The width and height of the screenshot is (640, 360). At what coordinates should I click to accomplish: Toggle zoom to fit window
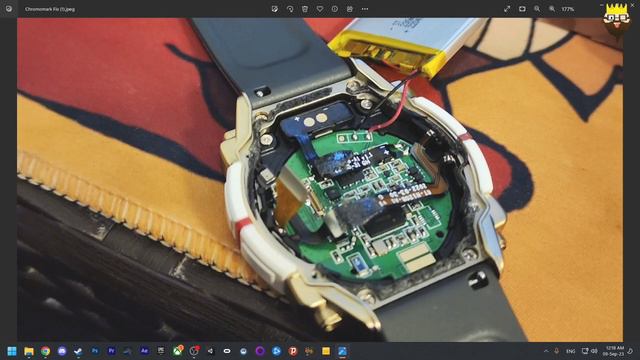(x=522, y=9)
